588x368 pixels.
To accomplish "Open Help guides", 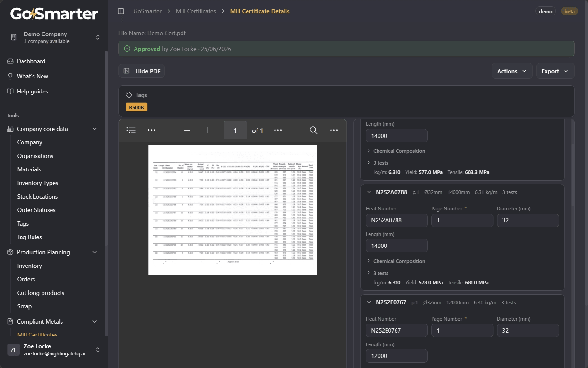I will tap(32, 92).
